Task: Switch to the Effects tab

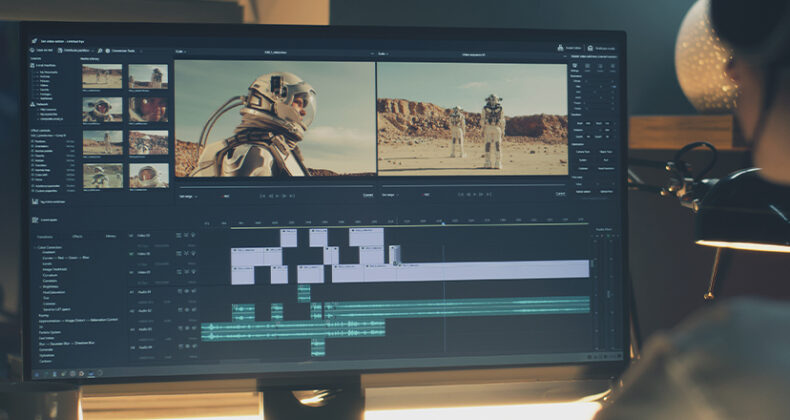Action: 77,236
